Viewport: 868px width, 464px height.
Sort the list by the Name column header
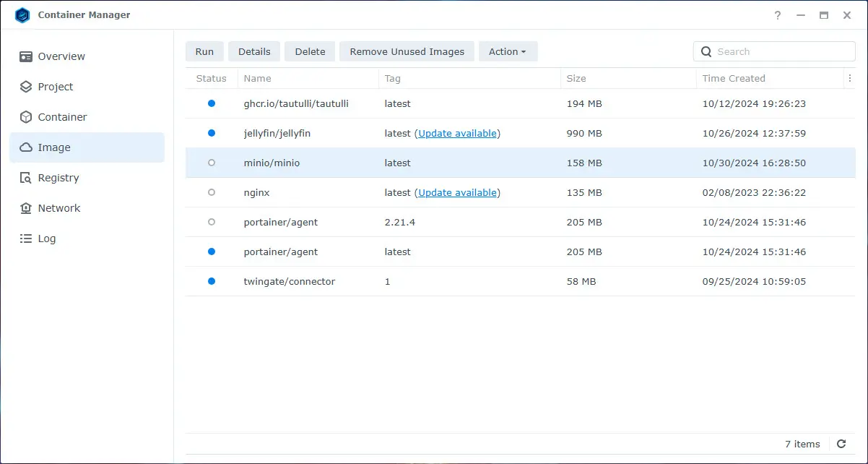coord(257,78)
